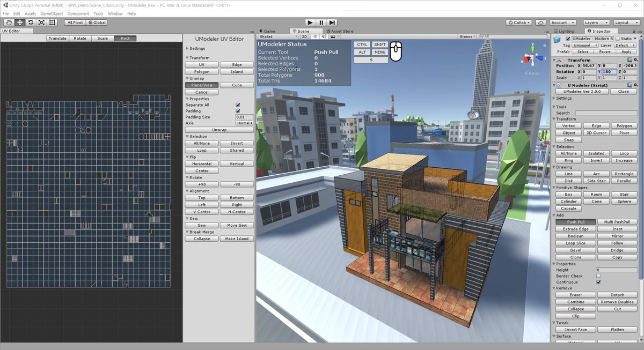Click the Rotation Y field
The image size is (644, 350).
pyautogui.click(x=610, y=71)
